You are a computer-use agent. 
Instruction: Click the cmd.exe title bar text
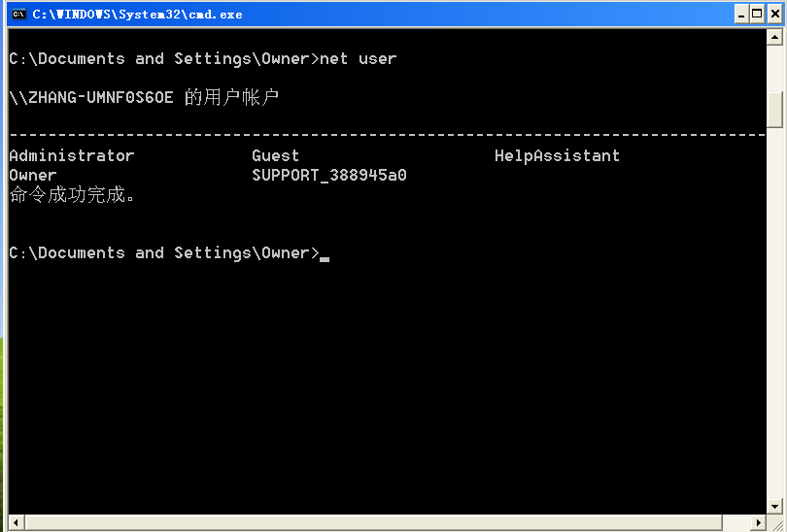click(138, 14)
